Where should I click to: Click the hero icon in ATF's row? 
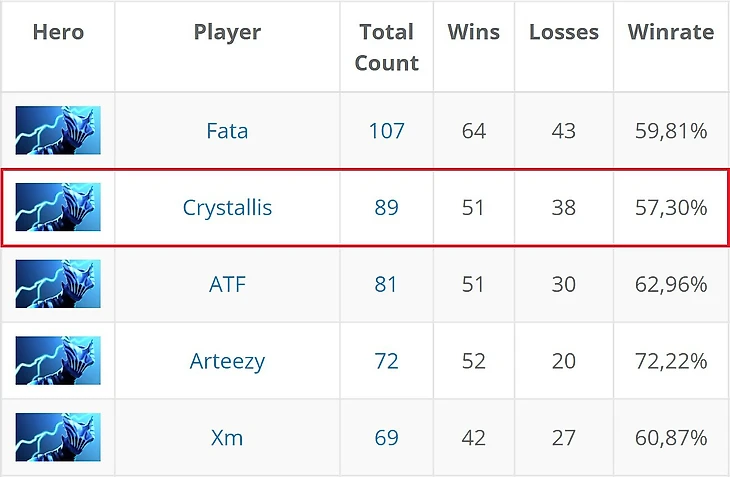click(x=58, y=284)
